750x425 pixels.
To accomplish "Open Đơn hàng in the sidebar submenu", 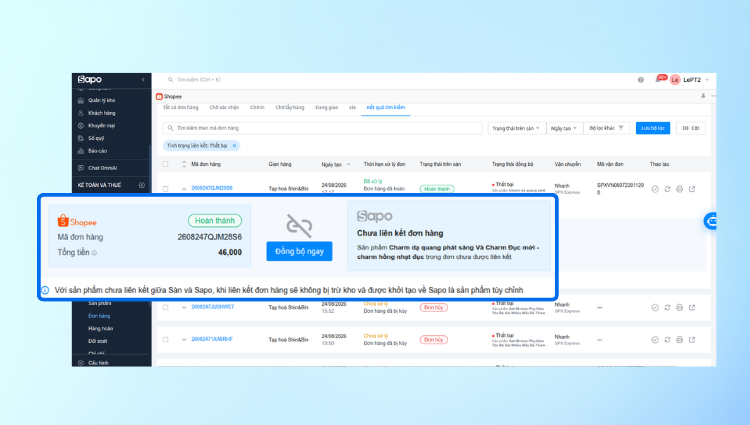I will tap(99, 316).
